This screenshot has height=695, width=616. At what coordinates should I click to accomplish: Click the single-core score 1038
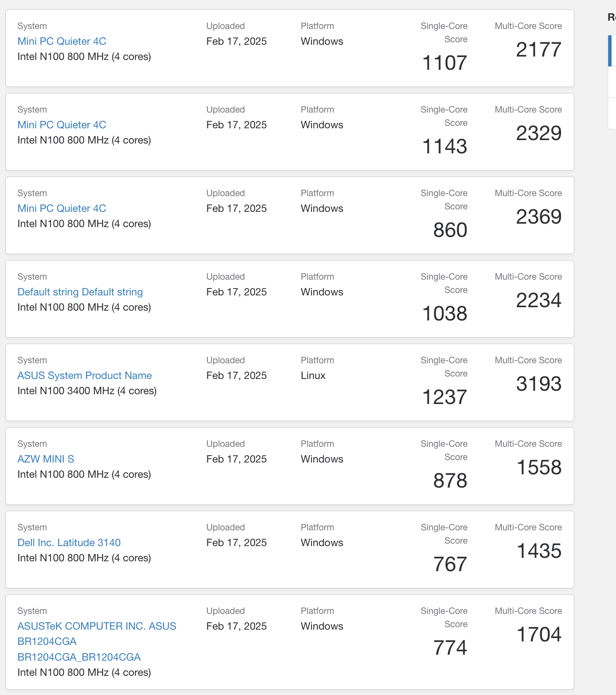click(x=445, y=314)
